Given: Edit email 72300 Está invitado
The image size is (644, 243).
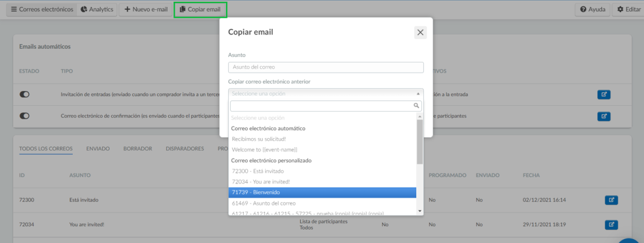Looking at the screenshot, I should (611, 200).
